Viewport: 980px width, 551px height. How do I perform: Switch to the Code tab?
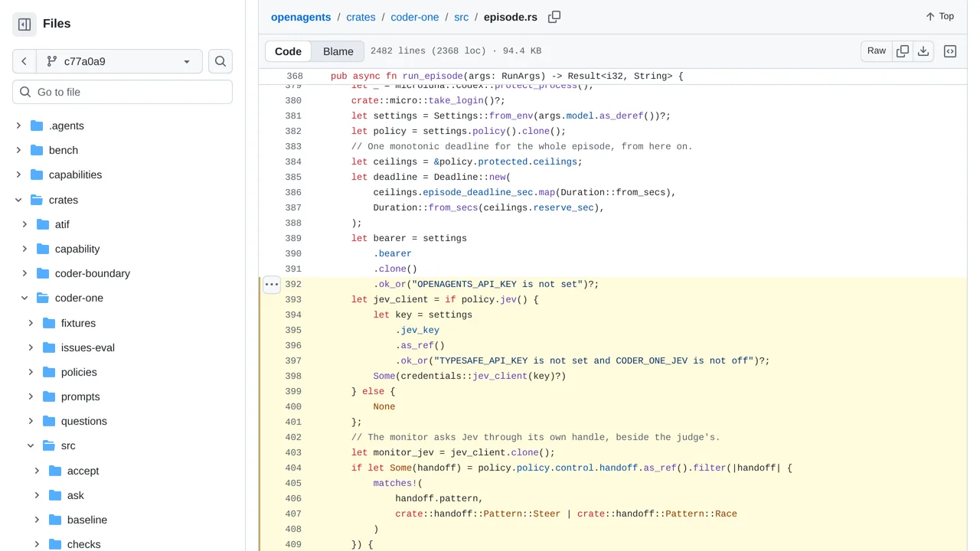click(288, 51)
